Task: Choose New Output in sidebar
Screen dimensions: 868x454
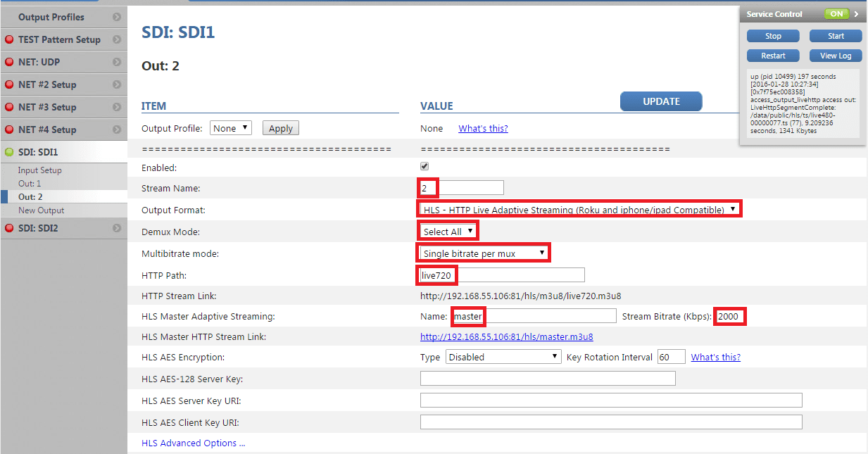Action: click(41, 210)
